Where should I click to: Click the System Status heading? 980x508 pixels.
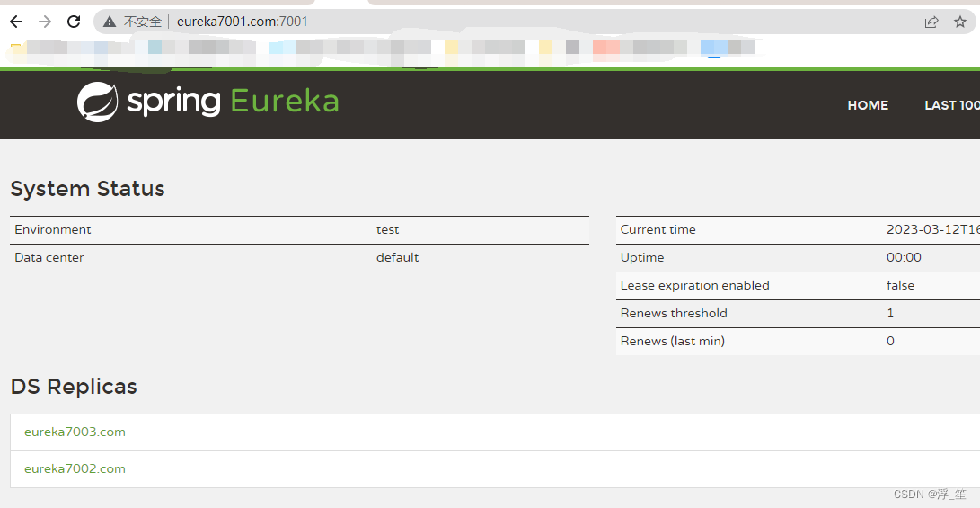point(87,189)
